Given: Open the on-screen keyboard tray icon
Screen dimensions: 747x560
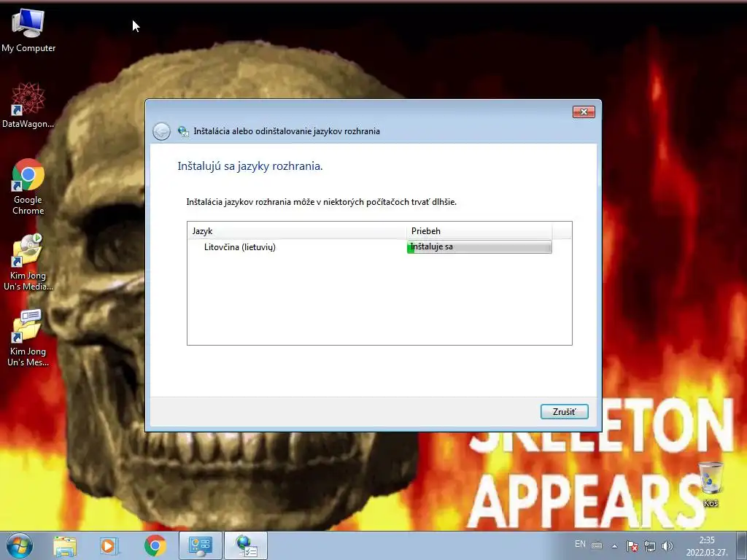Looking at the screenshot, I should pos(597,545).
